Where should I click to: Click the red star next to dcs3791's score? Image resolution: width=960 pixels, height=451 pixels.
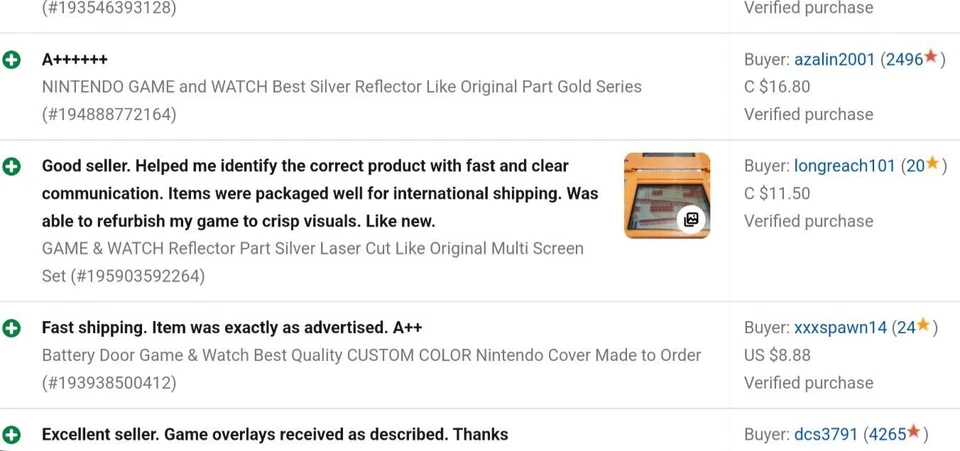[915, 433]
